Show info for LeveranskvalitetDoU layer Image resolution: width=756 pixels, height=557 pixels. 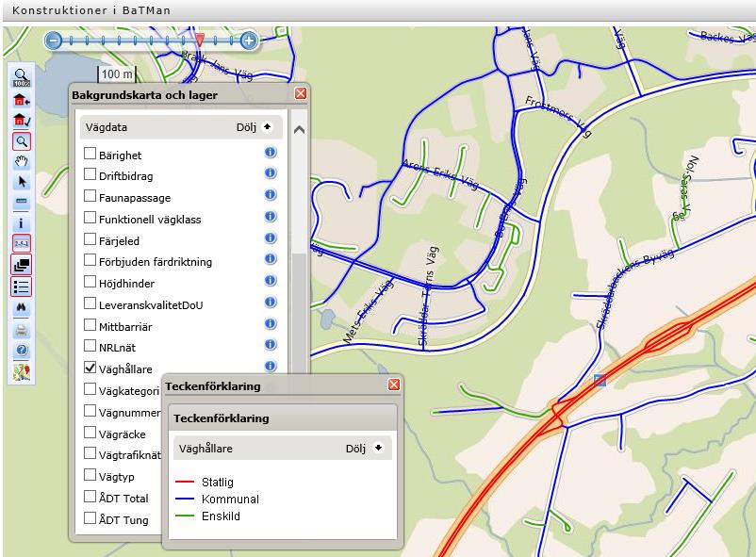click(271, 302)
